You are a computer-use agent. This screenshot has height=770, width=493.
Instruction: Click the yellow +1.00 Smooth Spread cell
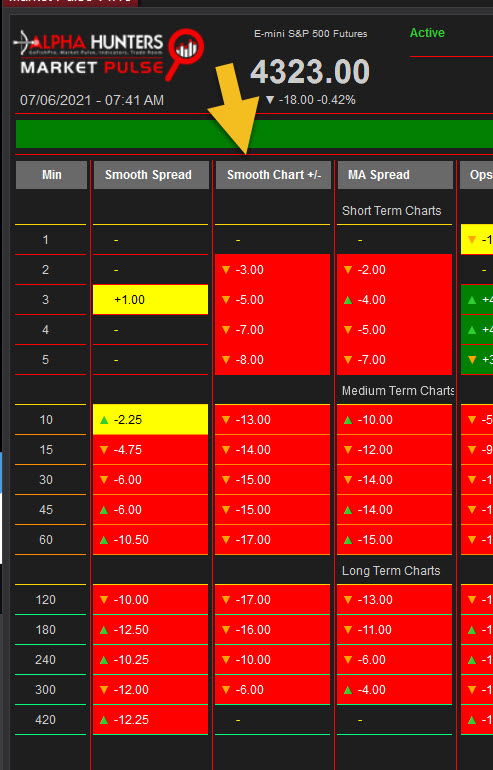pyautogui.click(x=150, y=300)
